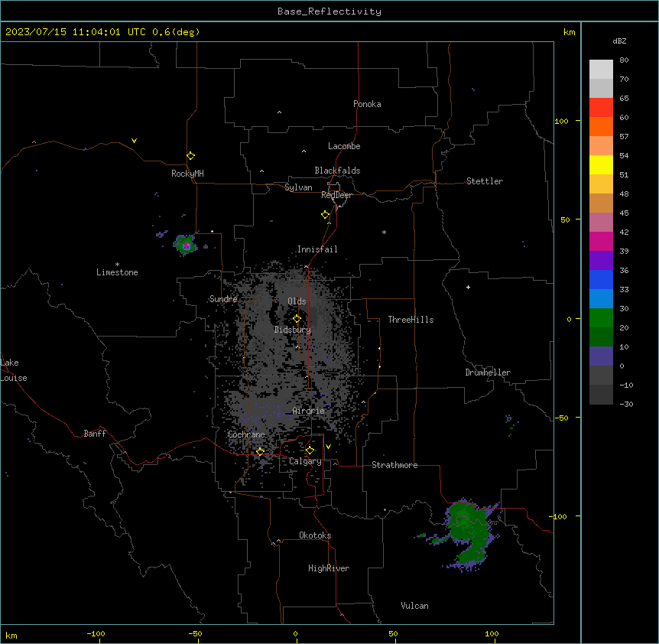The width and height of the screenshot is (659, 644).
Task: Click the Okotoks town label
Action: pyautogui.click(x=315, y=535)
